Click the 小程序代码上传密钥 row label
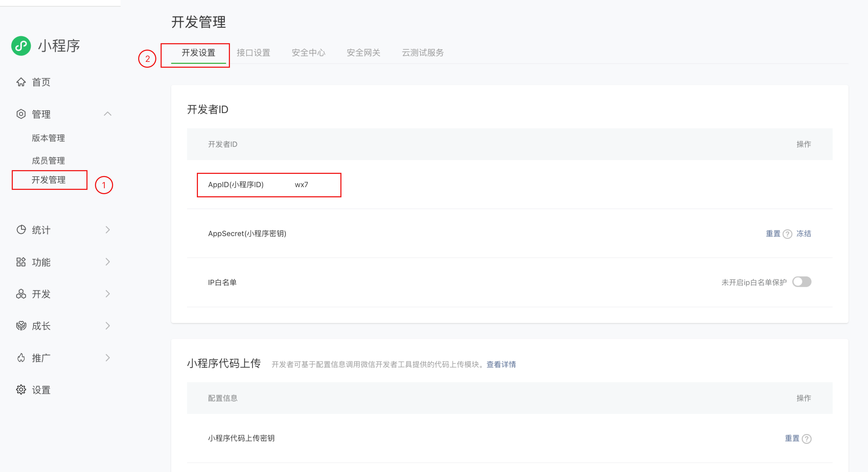 pyautogui.click(x=241, y=438)
